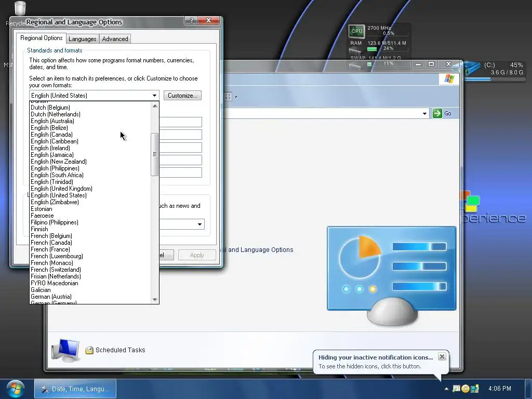Select English (Jamaica)

pos(90,155)
